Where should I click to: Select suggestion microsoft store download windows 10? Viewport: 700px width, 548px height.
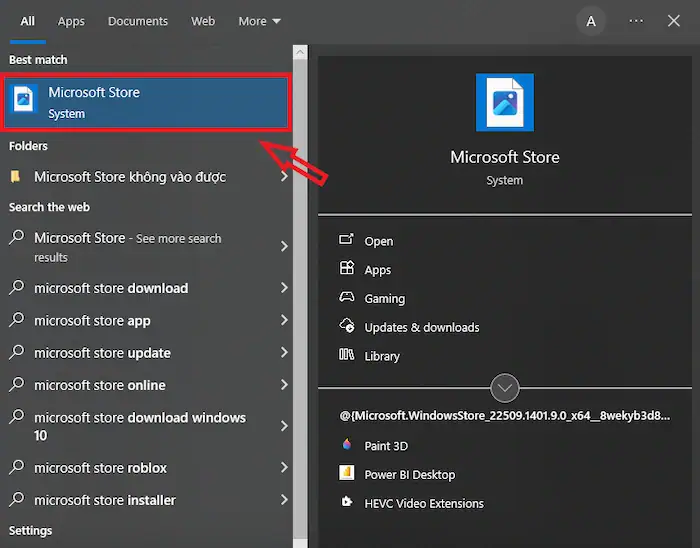tap(140, 426)
